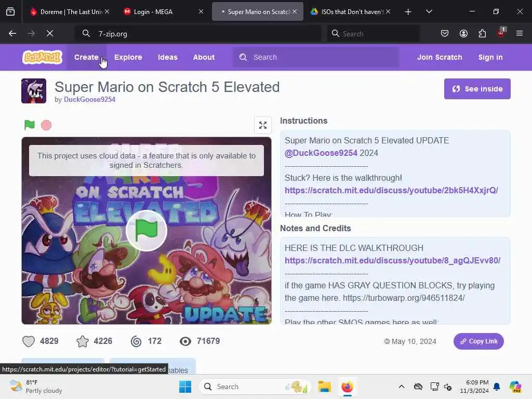Enter full screen mode for the project
This screenshot has width=532, height=399.
tap(262, 125)
